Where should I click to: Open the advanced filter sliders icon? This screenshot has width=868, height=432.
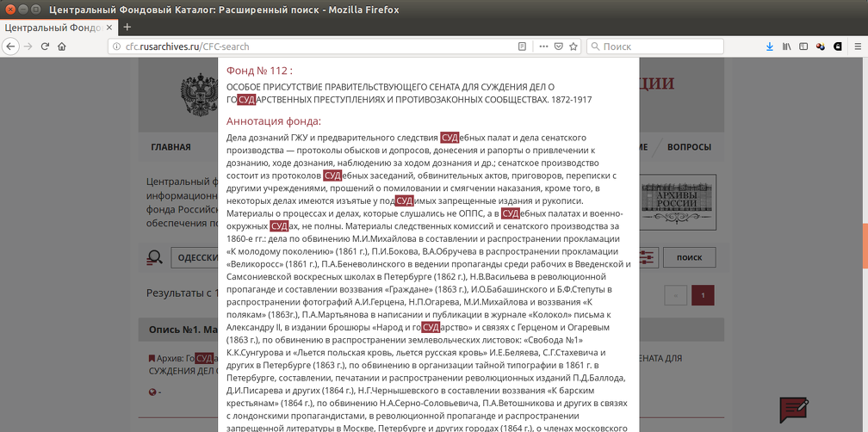point(646,257)
